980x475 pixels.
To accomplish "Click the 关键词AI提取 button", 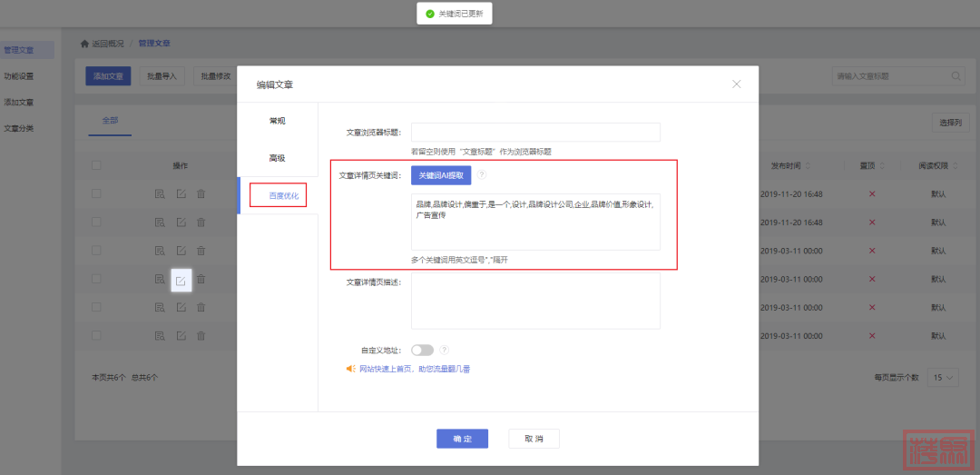I will pos(441,175).
